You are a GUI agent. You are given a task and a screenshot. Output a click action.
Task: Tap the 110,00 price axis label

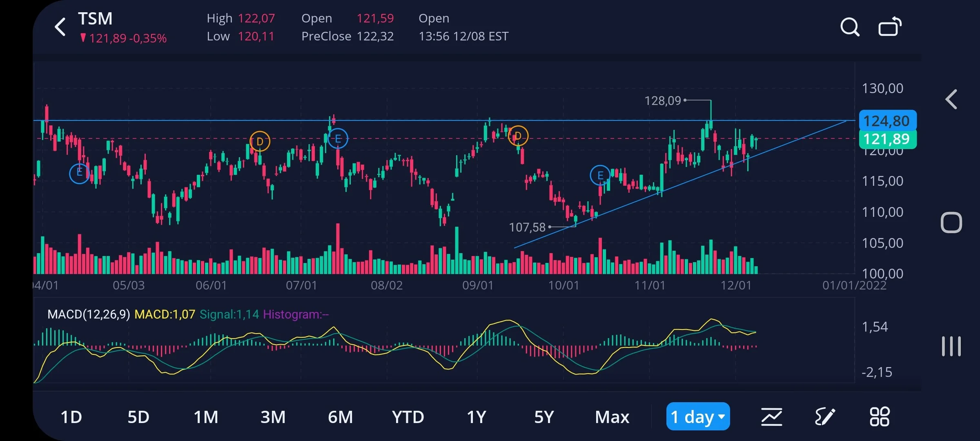click(882, 212)
